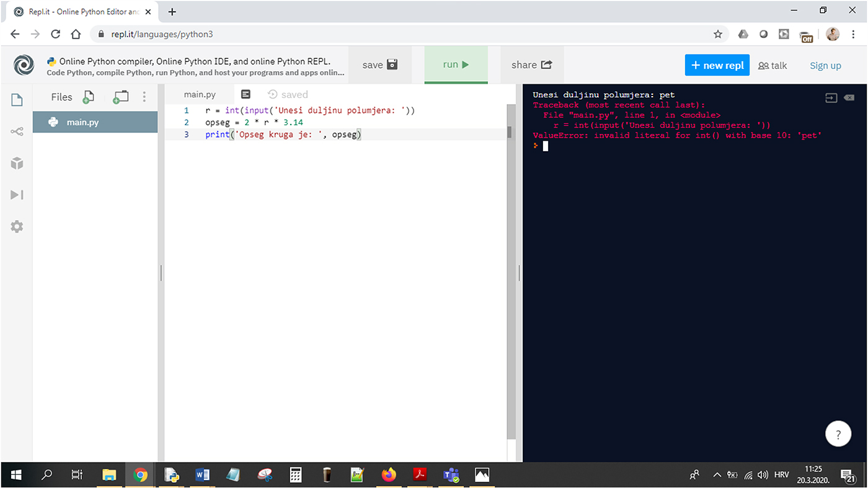Open the Files panel three-dot menu
This screenshot has width=868, height=488.
144,97
